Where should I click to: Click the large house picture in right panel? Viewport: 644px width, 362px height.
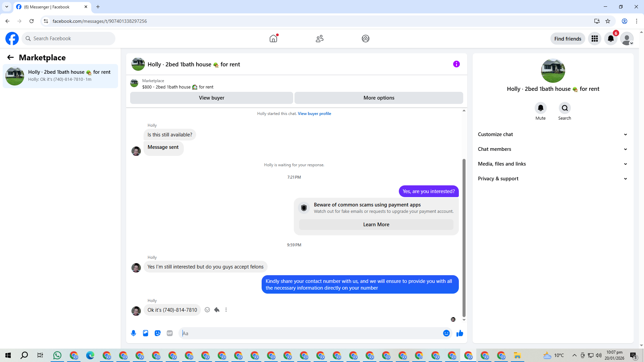[x=553, y=71]
